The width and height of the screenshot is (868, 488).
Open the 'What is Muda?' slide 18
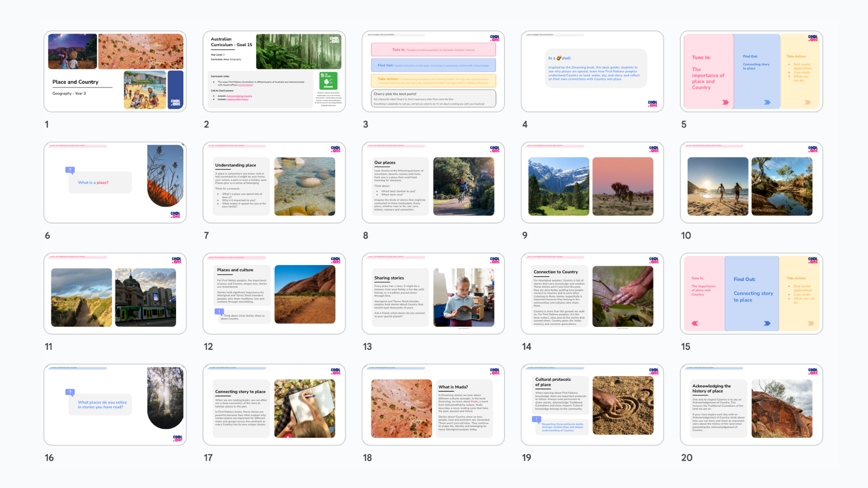click(x=433, y=405)
